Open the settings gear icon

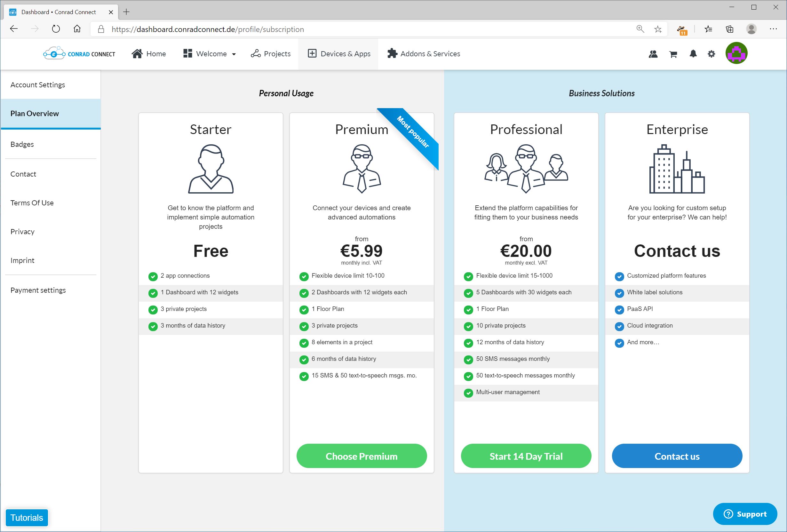pos(711,54)
